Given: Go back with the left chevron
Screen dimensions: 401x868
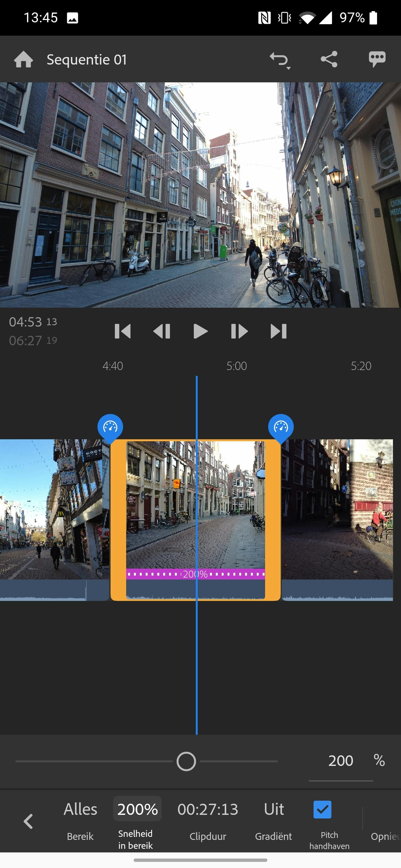Looking at the screenshot, I should [x=28, y=821].
